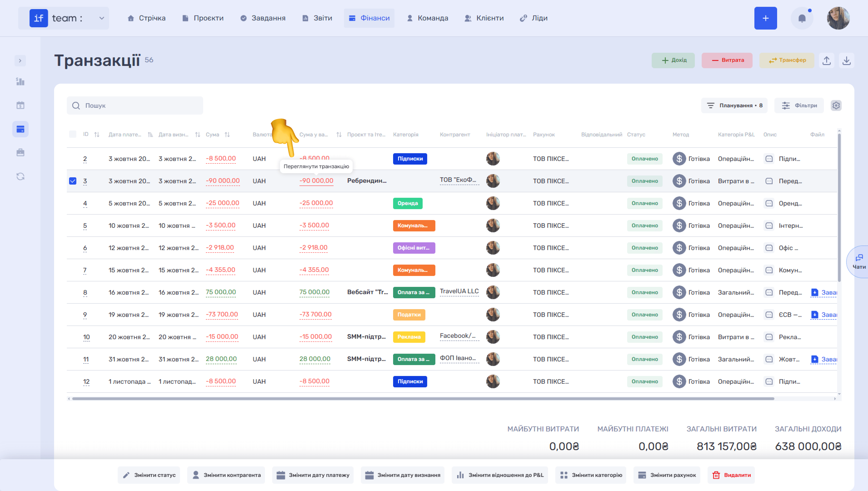
Task: Open the Оренда category tag in row 4
Action: (408, 203)
